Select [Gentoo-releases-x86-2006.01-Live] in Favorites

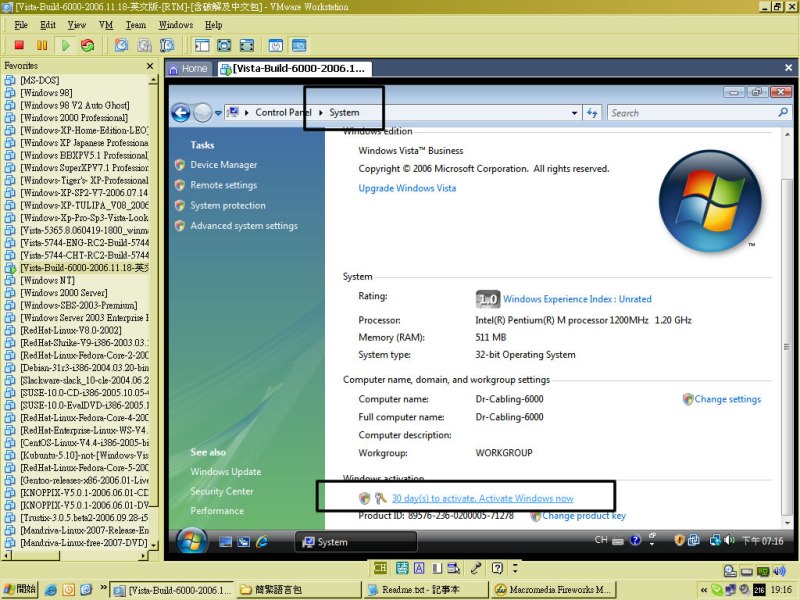click(84, 480)
